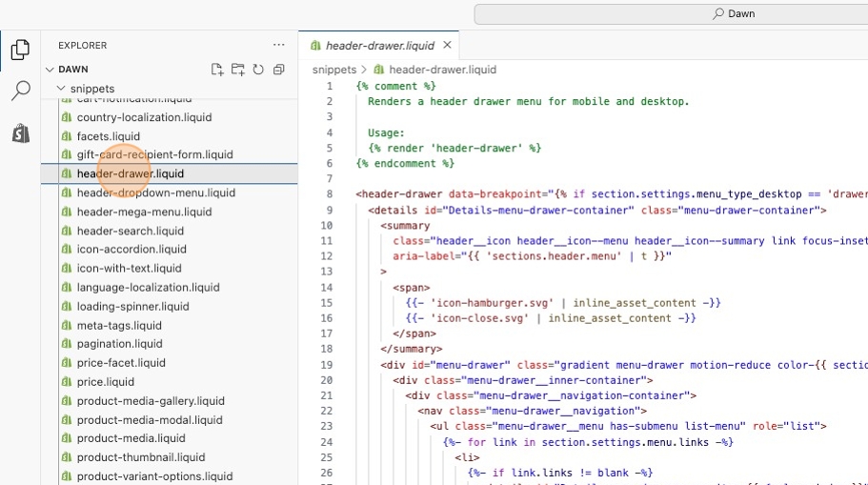Open facets.liquid in the file tree

pos(108,136)
